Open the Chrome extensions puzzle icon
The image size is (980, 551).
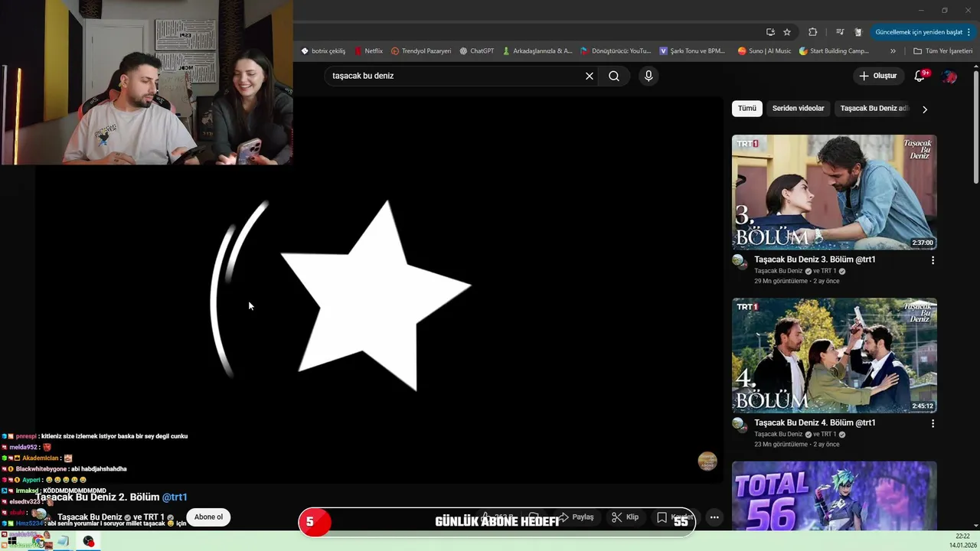(x=813, y=32)
